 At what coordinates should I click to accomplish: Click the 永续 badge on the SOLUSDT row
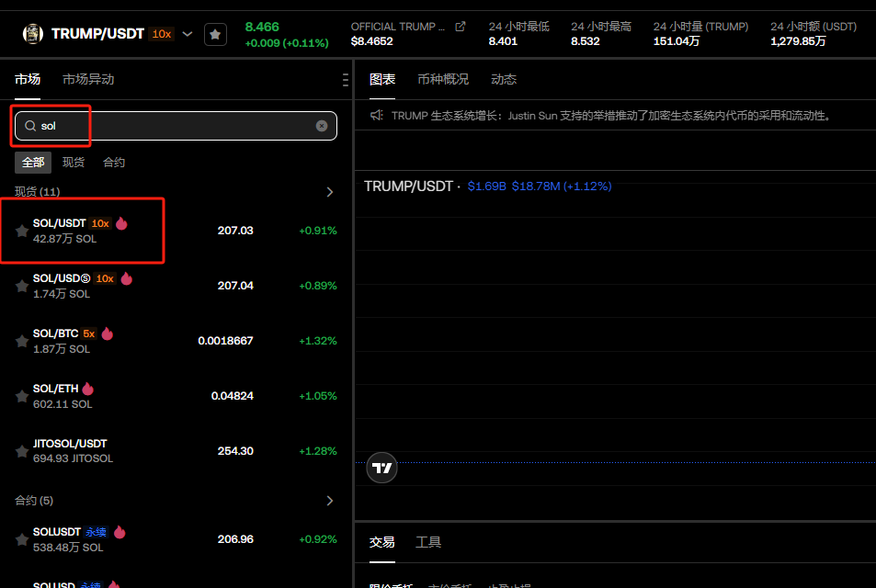[x=97, y=532]
